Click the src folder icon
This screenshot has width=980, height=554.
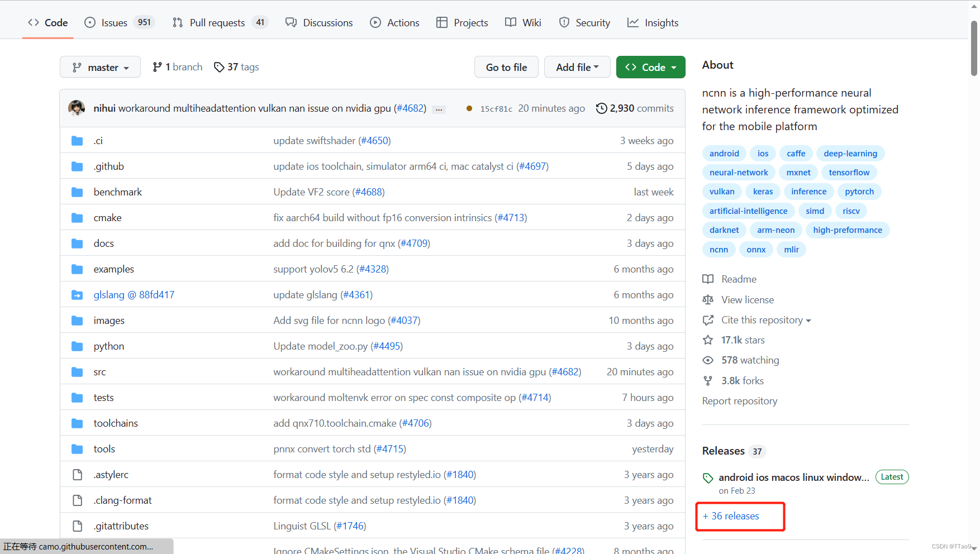(77, 372)
